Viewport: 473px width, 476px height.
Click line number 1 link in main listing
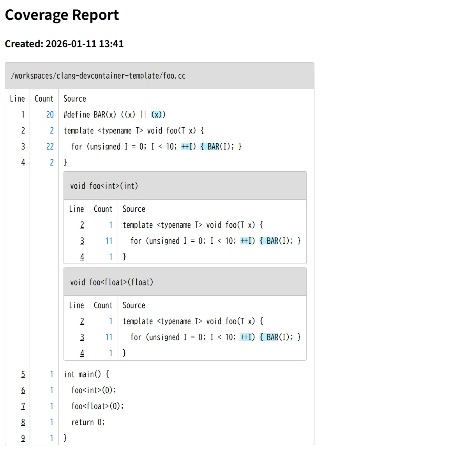point(23,115)
